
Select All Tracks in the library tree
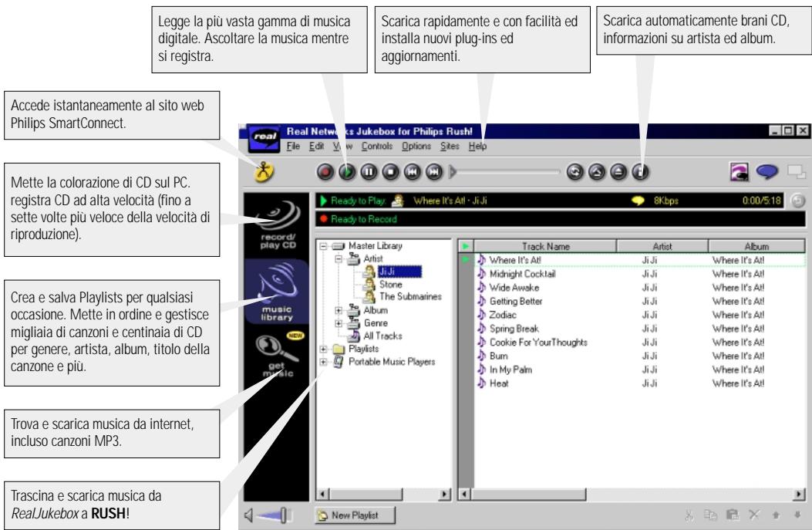[x=382, y=336]
